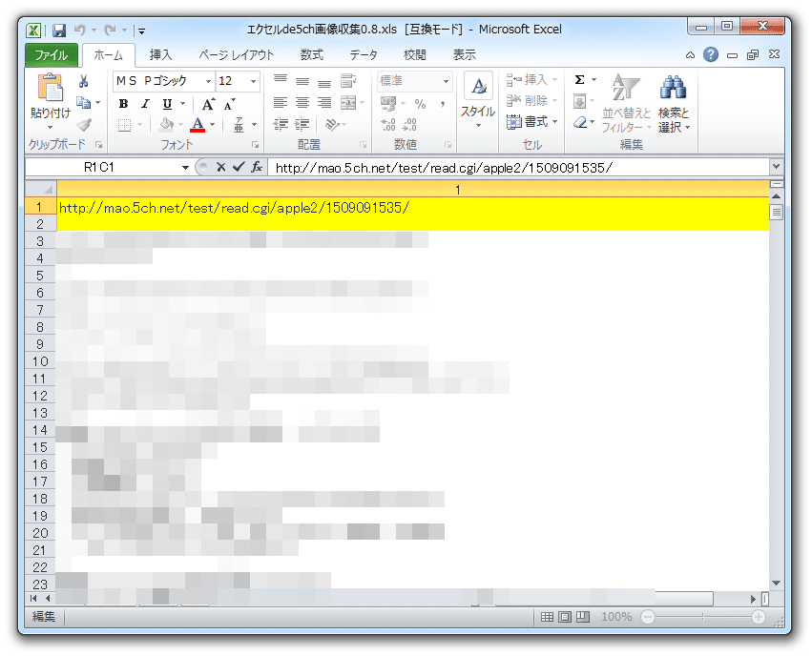Click increase decimal icon
The width and height of the screenshot is (812, 656).
[x=388, y=124]
